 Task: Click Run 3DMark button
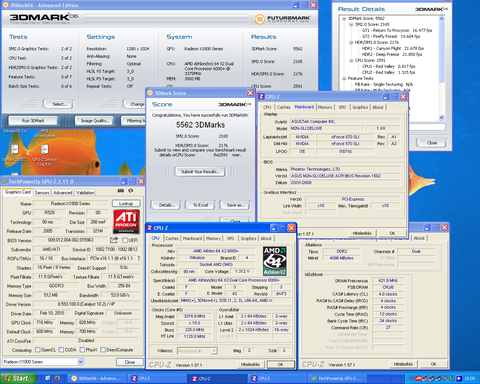click(x=33, y=121)
